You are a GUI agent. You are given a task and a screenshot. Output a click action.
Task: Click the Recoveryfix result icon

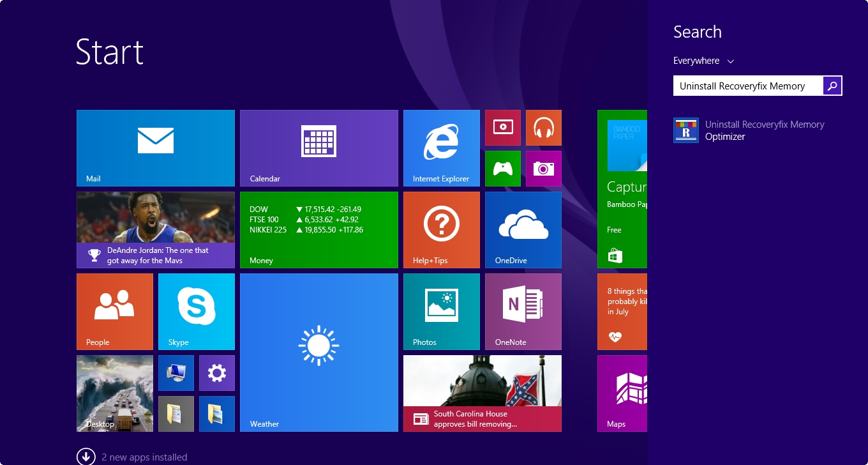click(x=686, y=130)
